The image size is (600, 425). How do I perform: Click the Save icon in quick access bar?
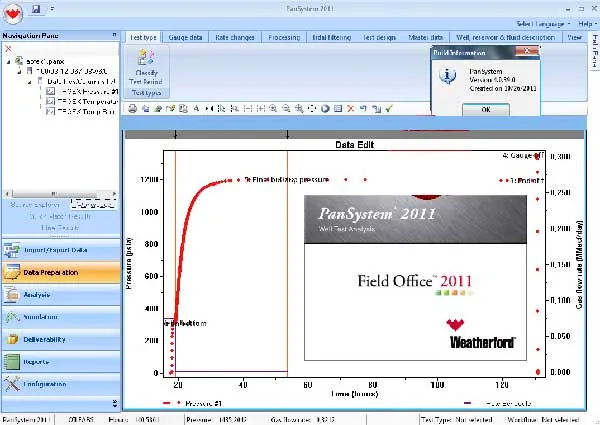coord(36,9)
